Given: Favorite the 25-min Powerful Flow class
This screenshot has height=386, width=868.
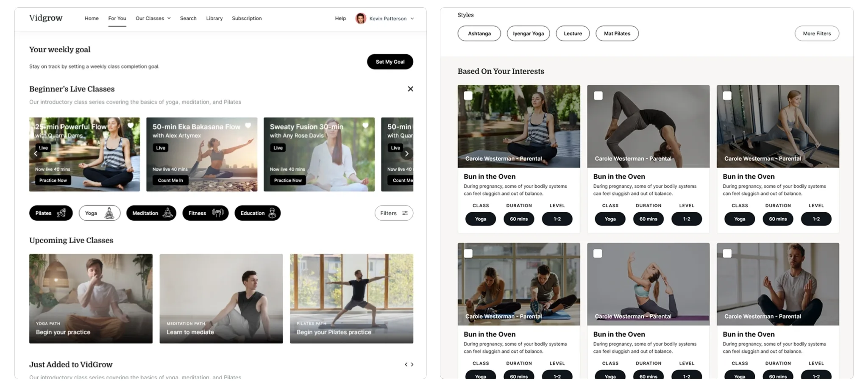Looking at the screenshot, I should coord(131,126).
